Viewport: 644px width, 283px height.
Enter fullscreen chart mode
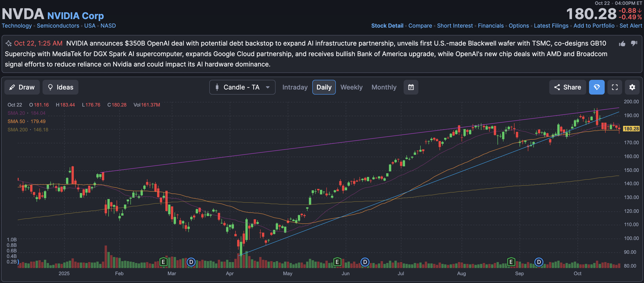click(615, 87)
